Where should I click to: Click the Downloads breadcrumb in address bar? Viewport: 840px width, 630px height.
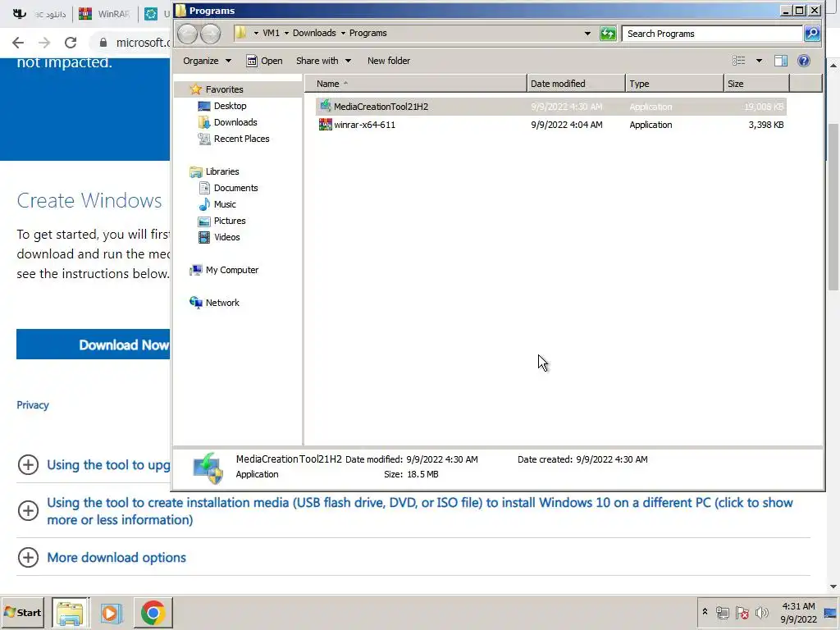click(314, 33)
